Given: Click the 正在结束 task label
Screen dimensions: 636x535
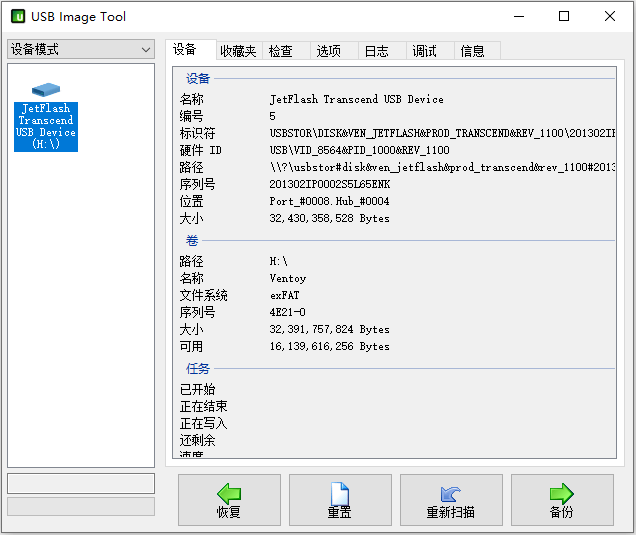Looking at the screenshot, I should 204,406.
